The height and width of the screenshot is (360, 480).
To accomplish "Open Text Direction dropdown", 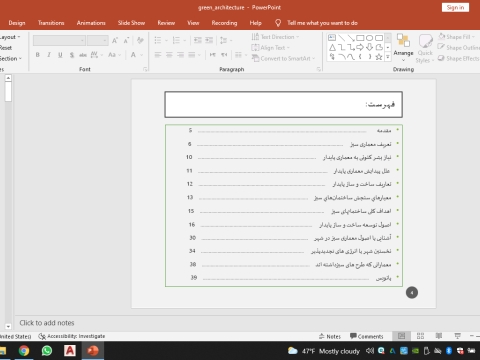I will click(x=275, y=37).
